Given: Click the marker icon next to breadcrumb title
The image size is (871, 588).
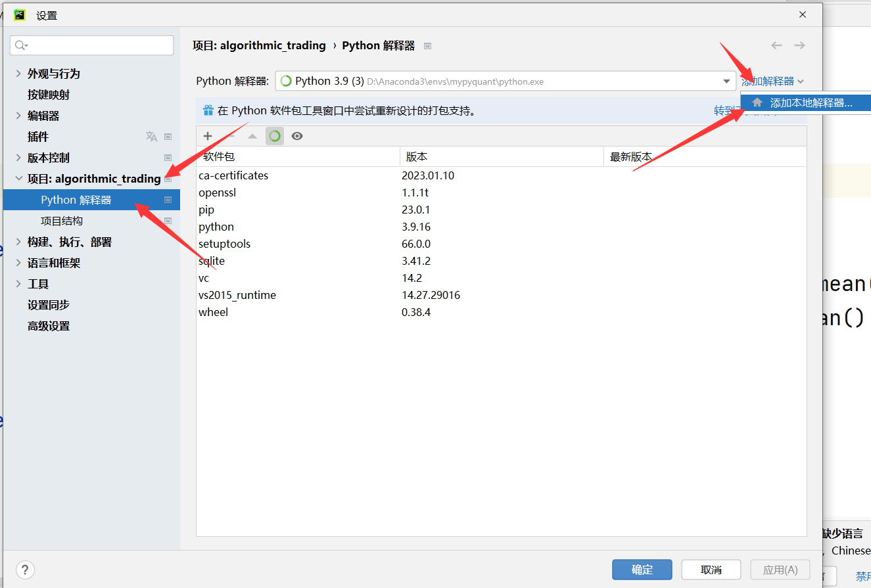Looking at the screenshot, I should [x=428, y=46].
